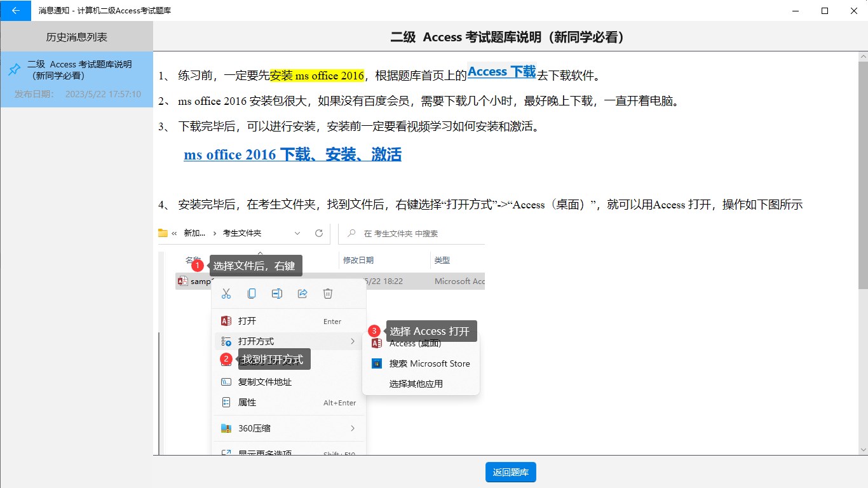Click 复制文件地址 in tutorial context menu

click(x=289, y=382)
